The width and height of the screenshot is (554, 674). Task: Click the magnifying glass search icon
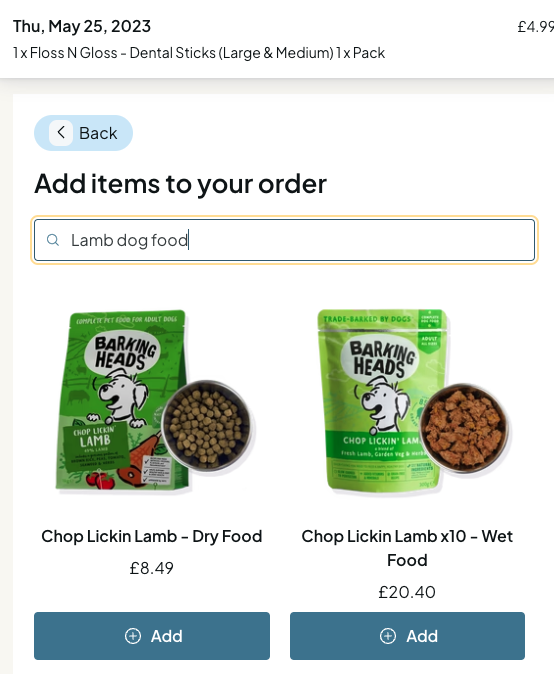(53, 240)
